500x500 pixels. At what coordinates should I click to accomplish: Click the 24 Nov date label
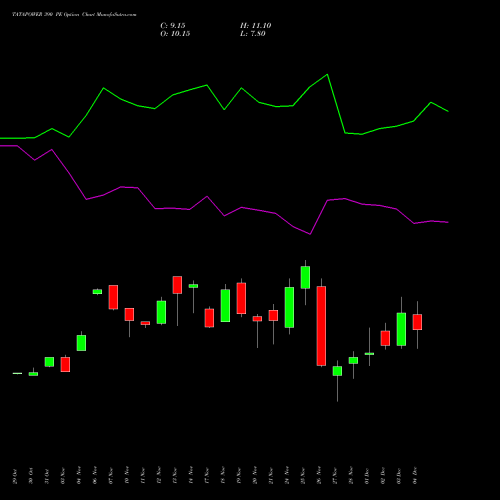(x=287, y=476)
